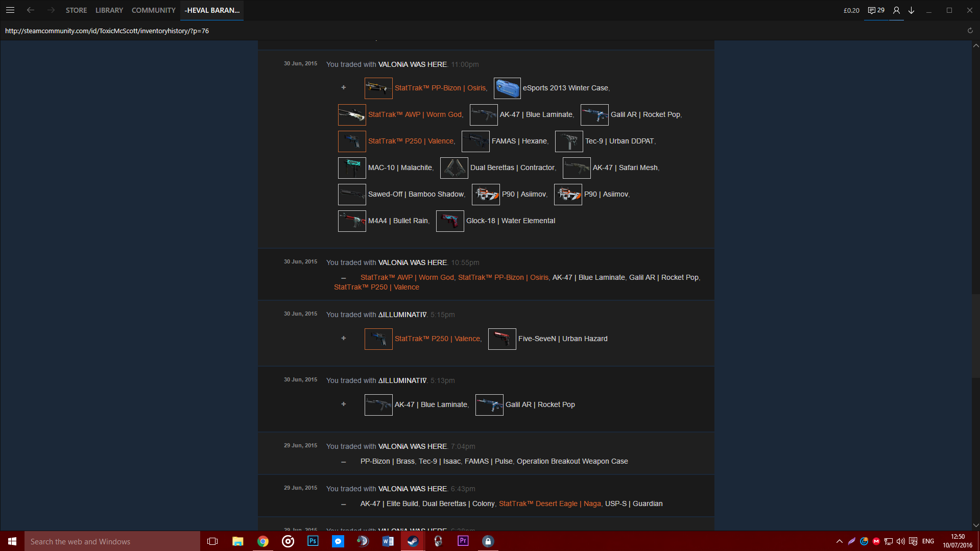Viewport: 980px width, 551px height.
Task: Launch Photoshop from the taskbar
Action: tap(313, 541)
